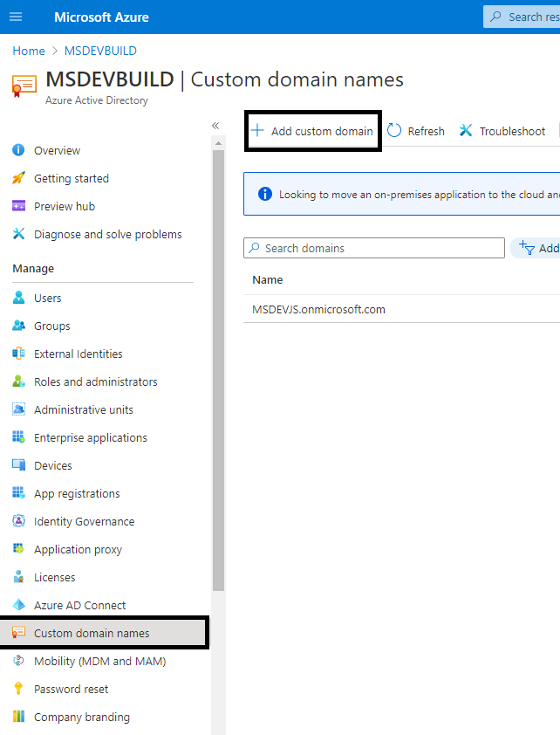560x735 pixels.
Task: Click the Users person icon
Action: click(x=18, y=298)
